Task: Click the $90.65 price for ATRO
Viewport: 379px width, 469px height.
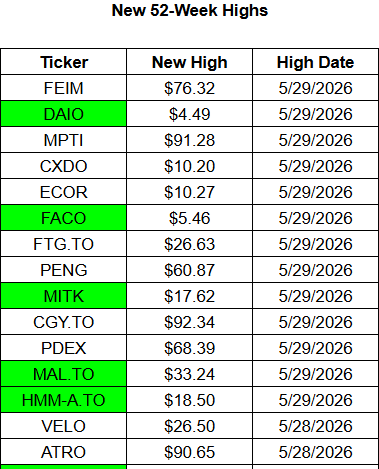Action: (x=190, y=452)
